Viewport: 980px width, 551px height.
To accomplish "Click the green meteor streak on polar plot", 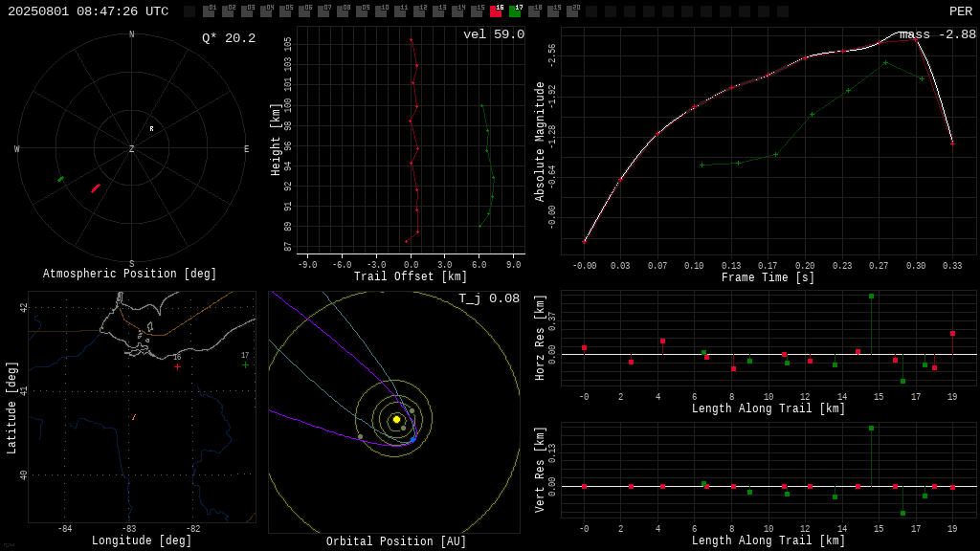I will point(60,179).
